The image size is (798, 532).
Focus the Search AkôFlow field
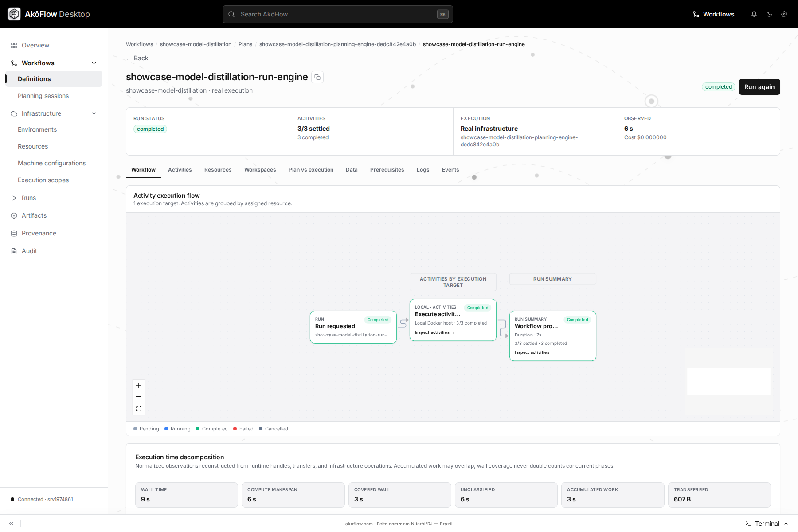tap(338, 14)
